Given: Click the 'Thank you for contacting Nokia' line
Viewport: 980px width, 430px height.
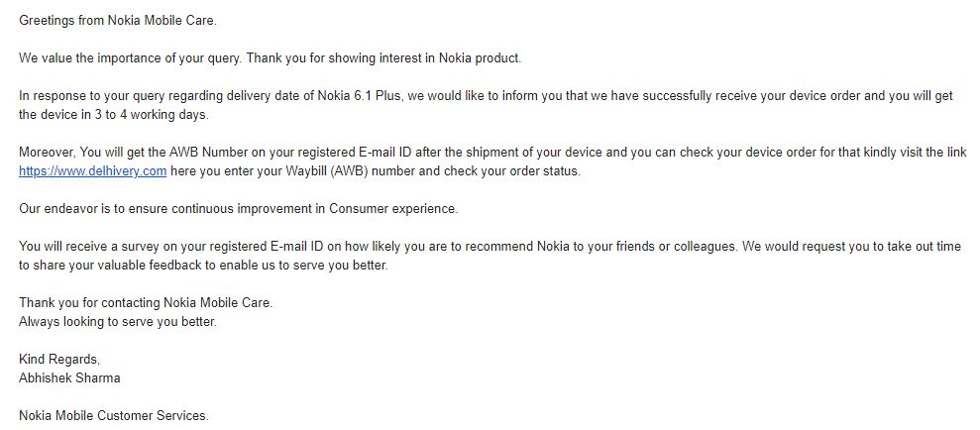Looking at the screenshot, I should pos(146,302).
